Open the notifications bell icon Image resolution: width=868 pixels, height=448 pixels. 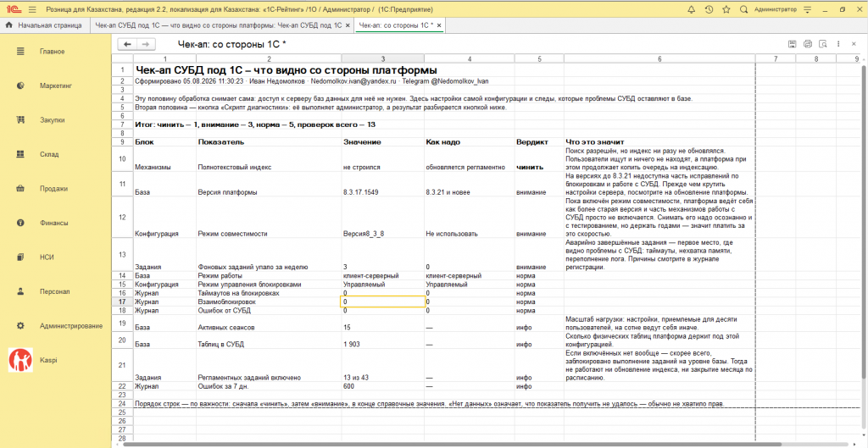[692, 10]
